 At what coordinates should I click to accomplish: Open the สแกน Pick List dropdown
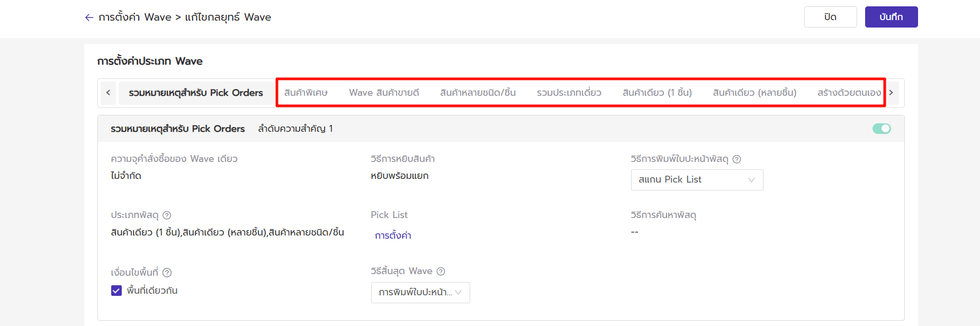[696, 180]
